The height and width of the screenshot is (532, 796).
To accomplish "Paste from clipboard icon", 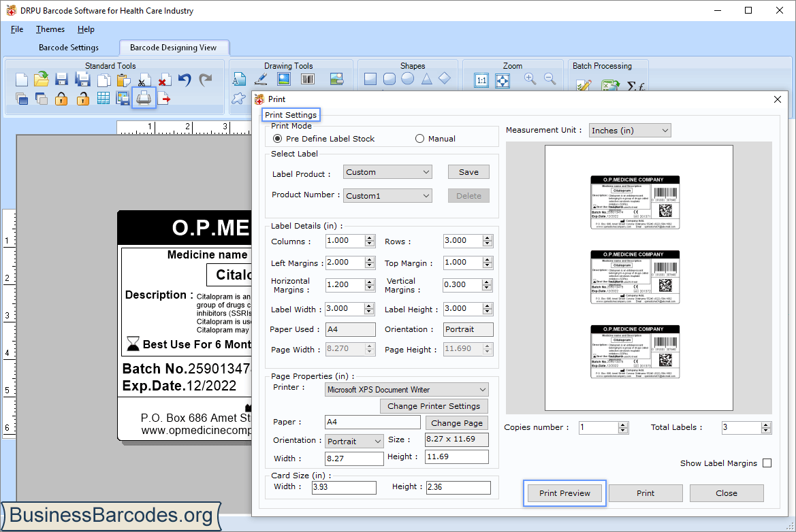I will 123,80.
